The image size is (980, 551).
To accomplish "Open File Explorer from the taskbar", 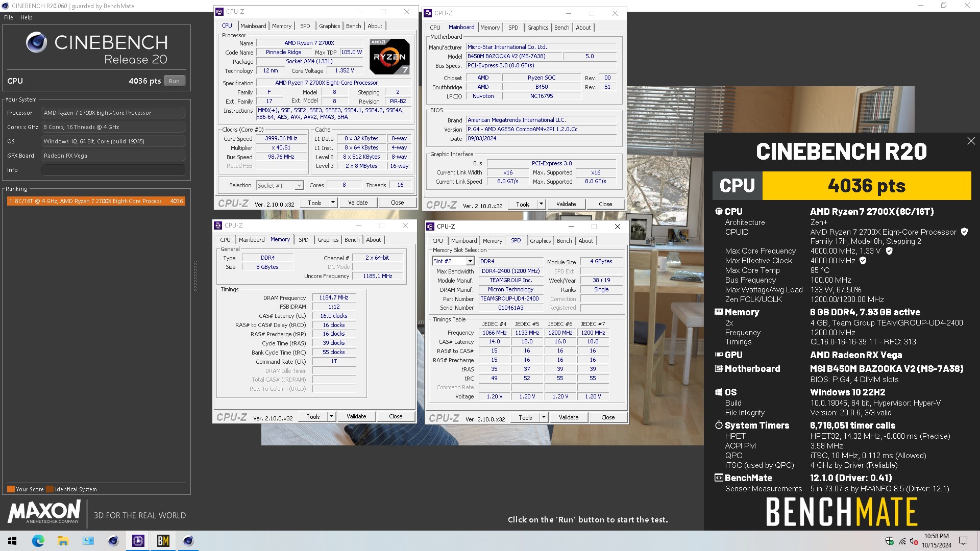I will coord(63,541).
